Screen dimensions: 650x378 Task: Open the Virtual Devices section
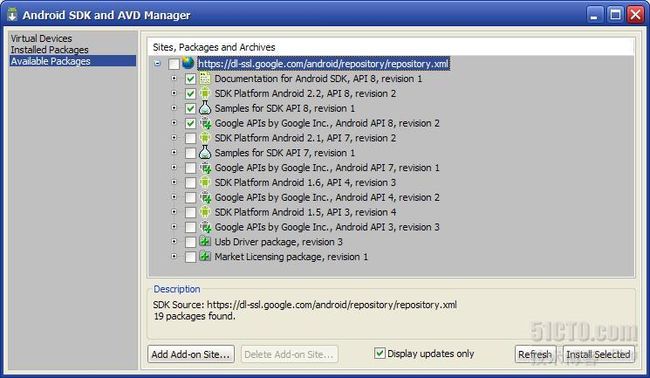coord(41,38)
